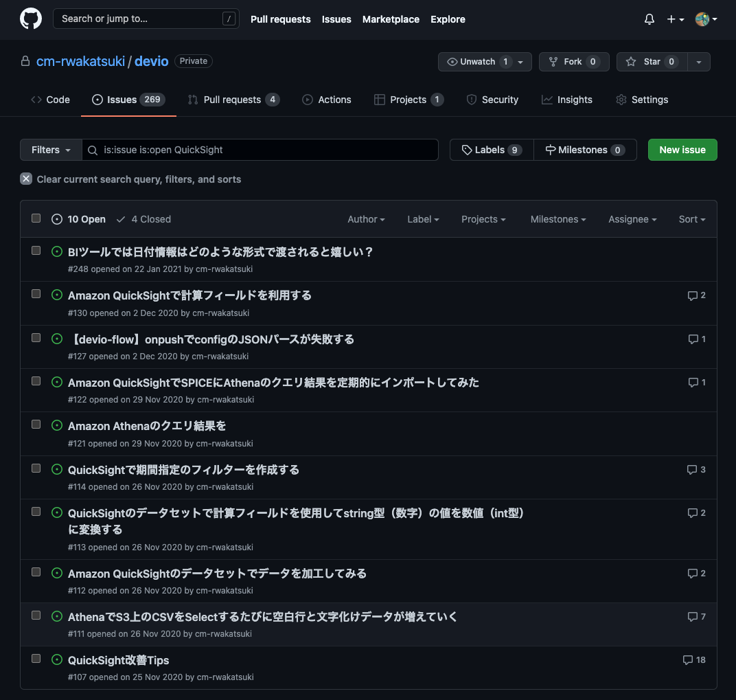The image size is (736, 700).
Task: Tick the select-all issues checkbox
Action: [36, 218]
